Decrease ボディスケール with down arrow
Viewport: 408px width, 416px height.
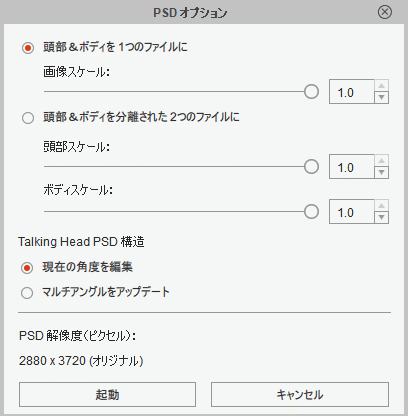coord(382,217)
